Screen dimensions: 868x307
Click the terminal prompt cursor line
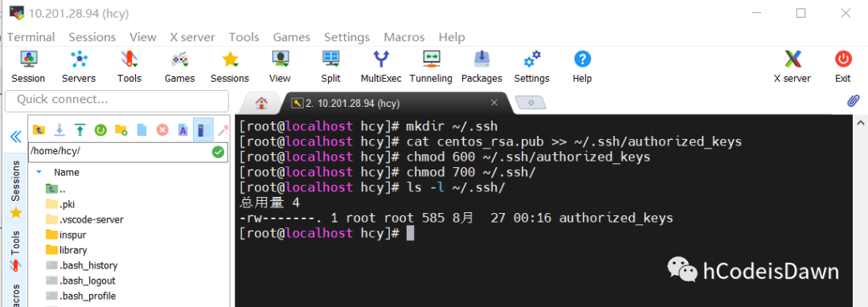(x=326, y=233)
